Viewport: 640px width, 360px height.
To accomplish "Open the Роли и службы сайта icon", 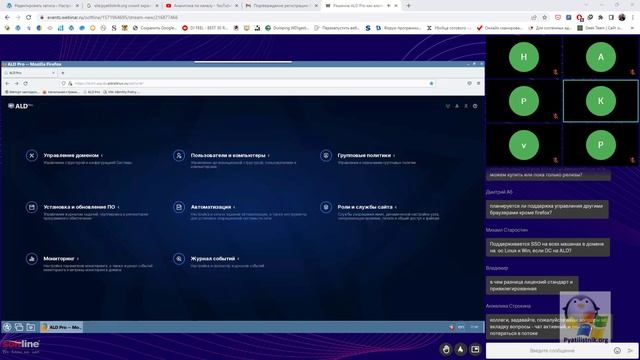I will 326,207.
